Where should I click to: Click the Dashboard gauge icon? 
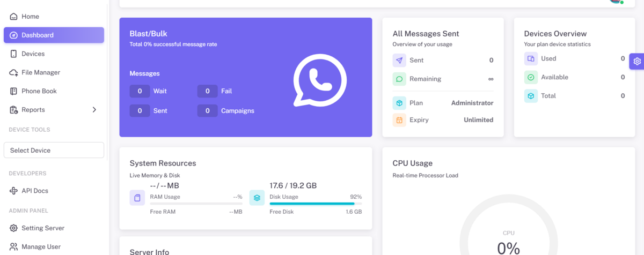click(x=13, y=35)
